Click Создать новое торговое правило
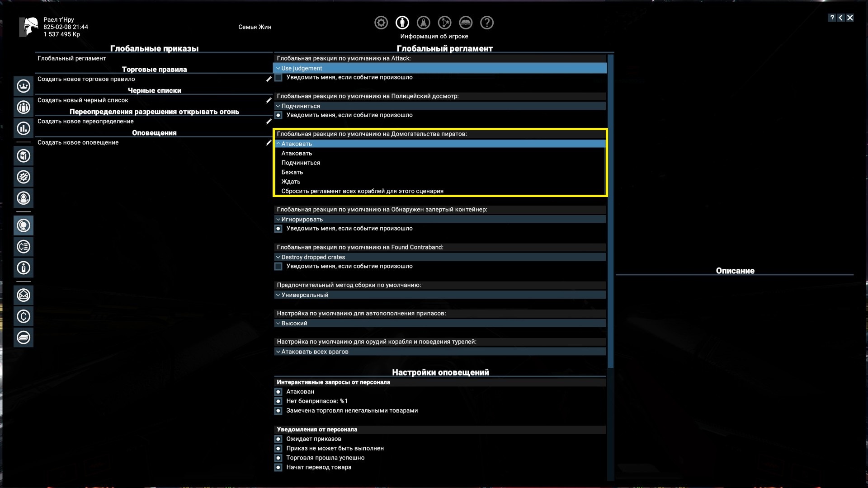Screen dimensions: 868x488 [x=86, y=79]
